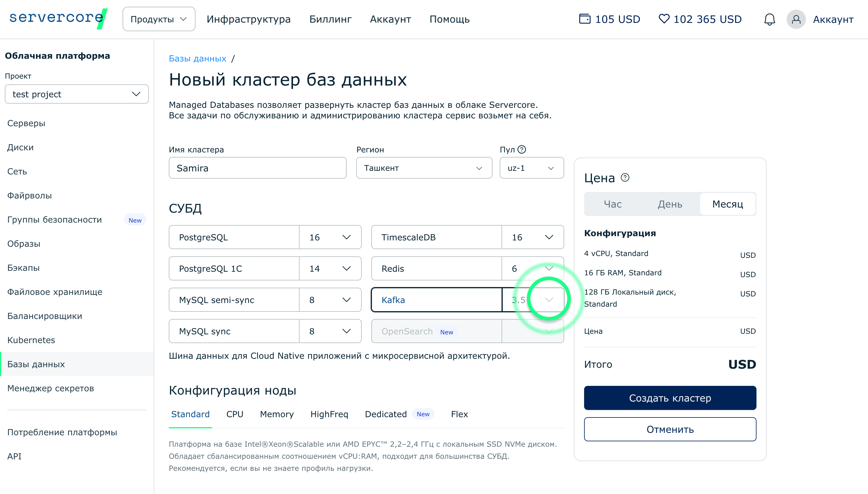Select the PostgreSQL database option
The image size is (868, 494).
(234, 237)
